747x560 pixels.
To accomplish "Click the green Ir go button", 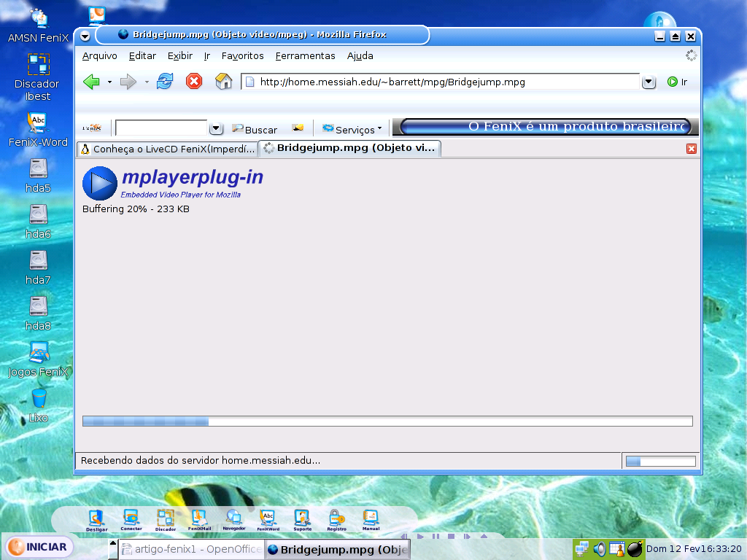I will pyautogui.click(x=677, y=82).
